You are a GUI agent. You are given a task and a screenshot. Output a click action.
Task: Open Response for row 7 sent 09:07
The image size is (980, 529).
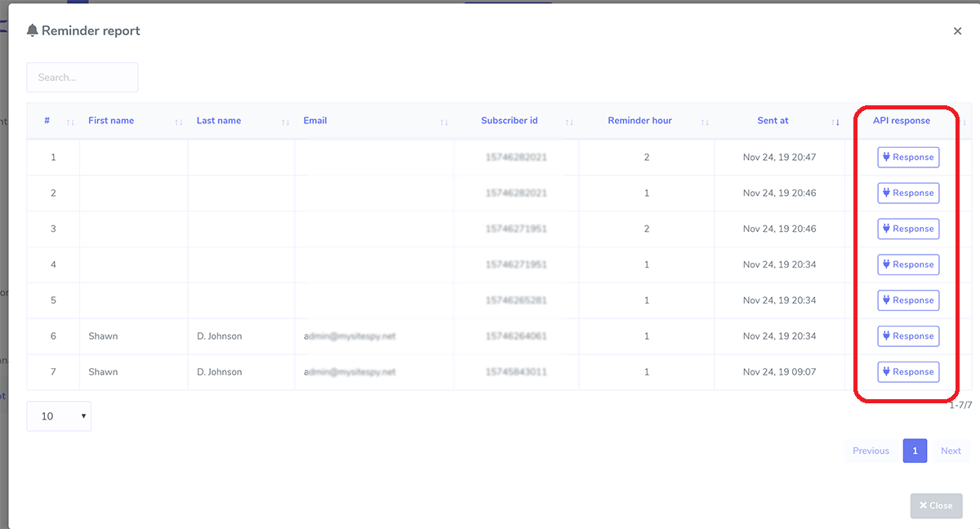click(908, 372)
